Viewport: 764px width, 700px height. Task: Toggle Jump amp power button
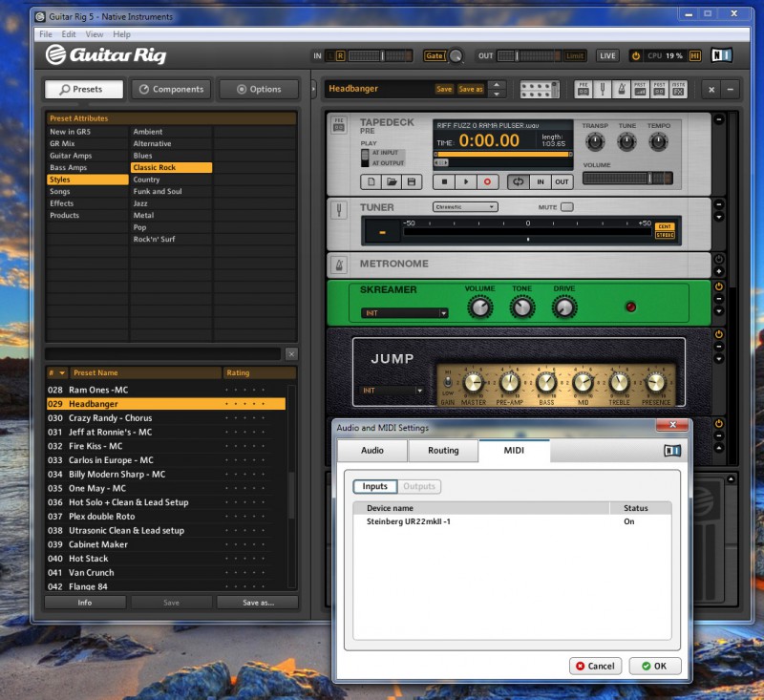tap(719, 334)
